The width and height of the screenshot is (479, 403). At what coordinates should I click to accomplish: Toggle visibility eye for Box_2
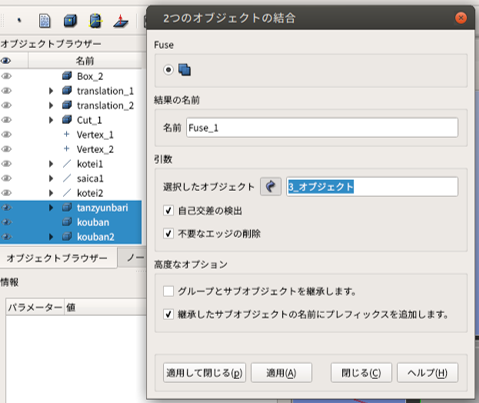[x=6, y=76]
